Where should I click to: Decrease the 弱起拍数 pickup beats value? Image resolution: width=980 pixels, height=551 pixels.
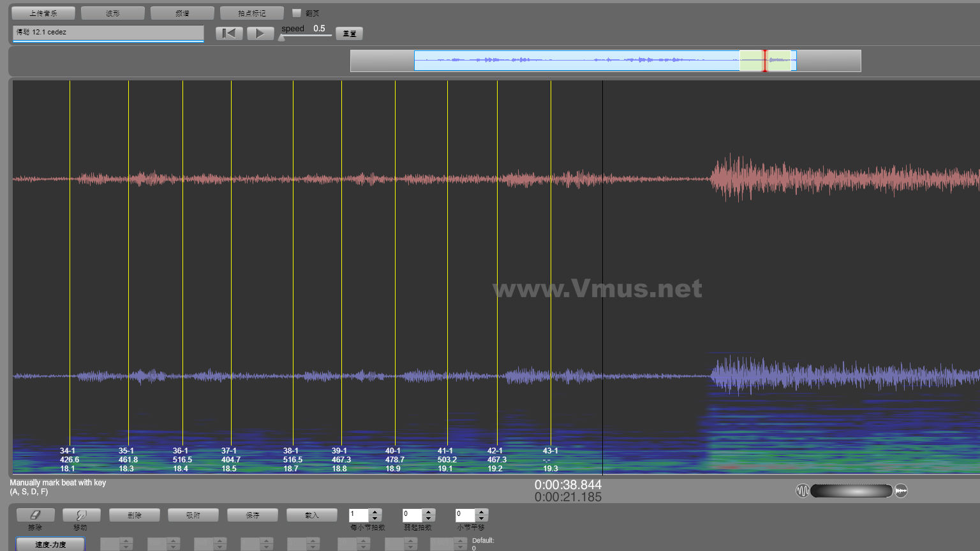[429, 518]
